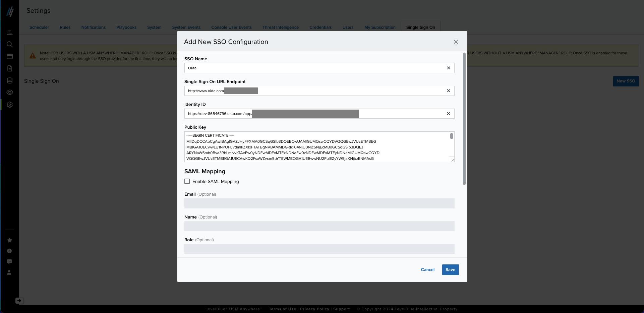This screenshot has height=313, width=644.
Task: Open the Environment eye sidebar icon
Action: [x=10, y=92]
